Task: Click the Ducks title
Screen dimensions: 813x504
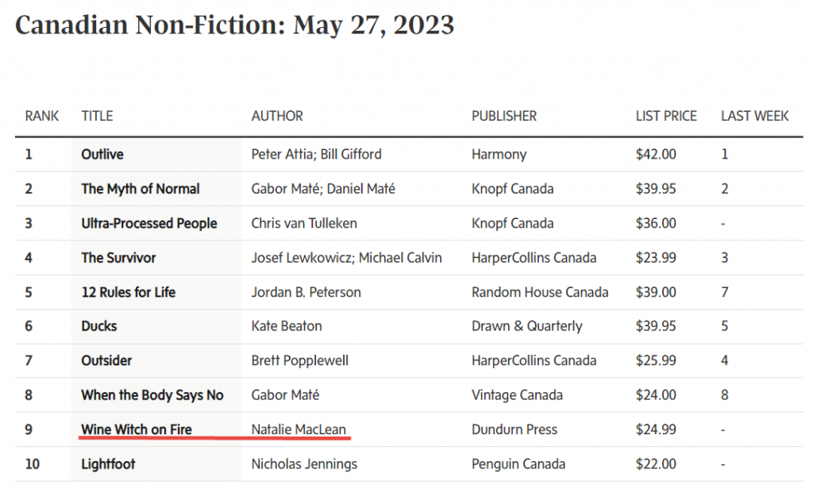Action: coord(99,326)
